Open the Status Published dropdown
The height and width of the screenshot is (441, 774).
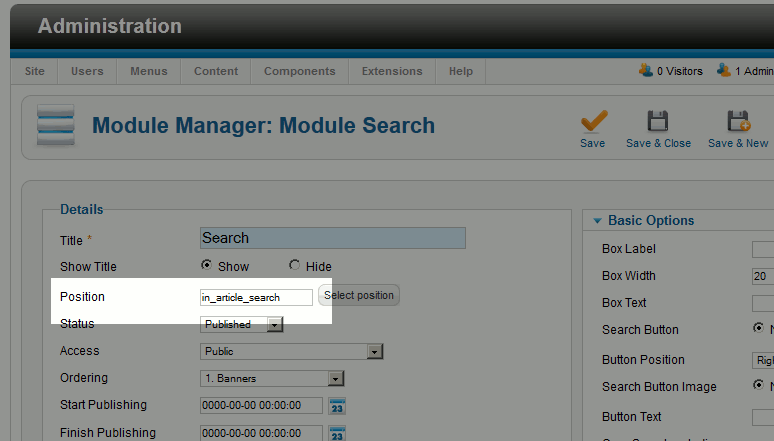(x=242, y=324)
